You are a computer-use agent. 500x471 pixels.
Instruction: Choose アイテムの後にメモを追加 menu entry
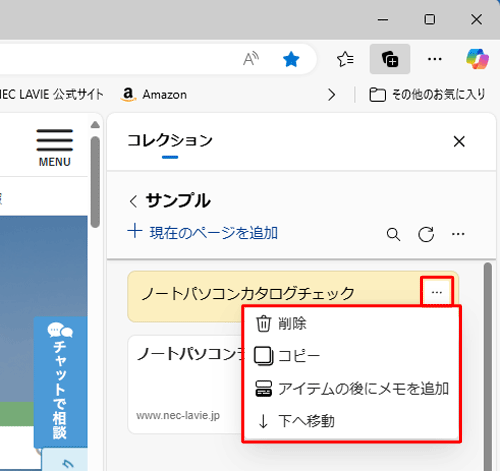click(351, 389)
